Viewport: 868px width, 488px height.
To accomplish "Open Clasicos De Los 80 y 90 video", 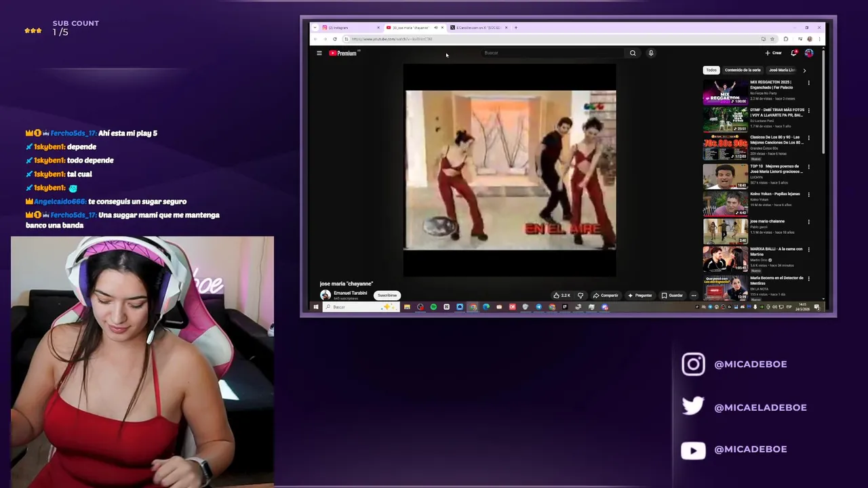I will coord(725,148).
